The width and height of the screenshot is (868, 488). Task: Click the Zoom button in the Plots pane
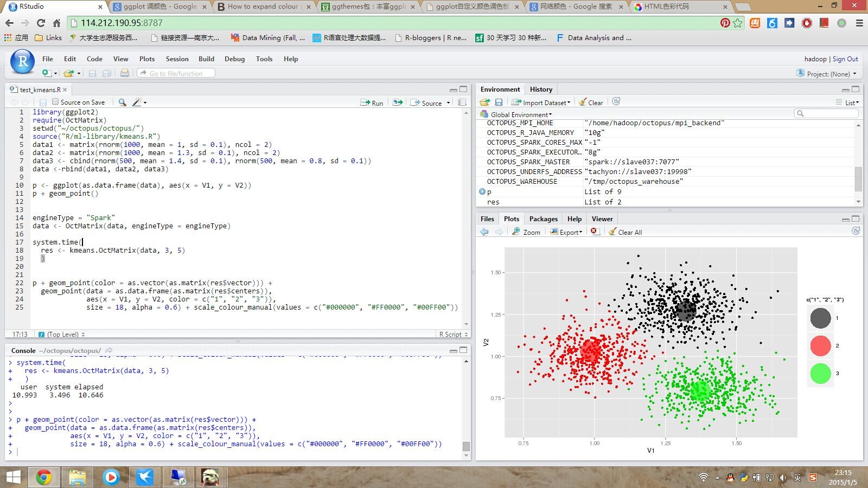[x=526, y=232]
